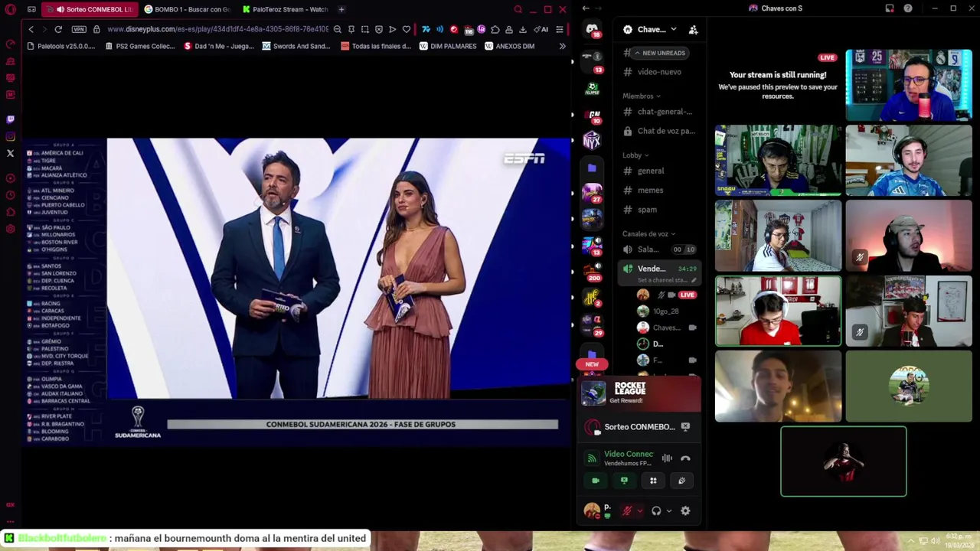Viewport: 980px width, 551px height.
Task: Open Discord user settings gear
Action: click(x=685, y=510)
